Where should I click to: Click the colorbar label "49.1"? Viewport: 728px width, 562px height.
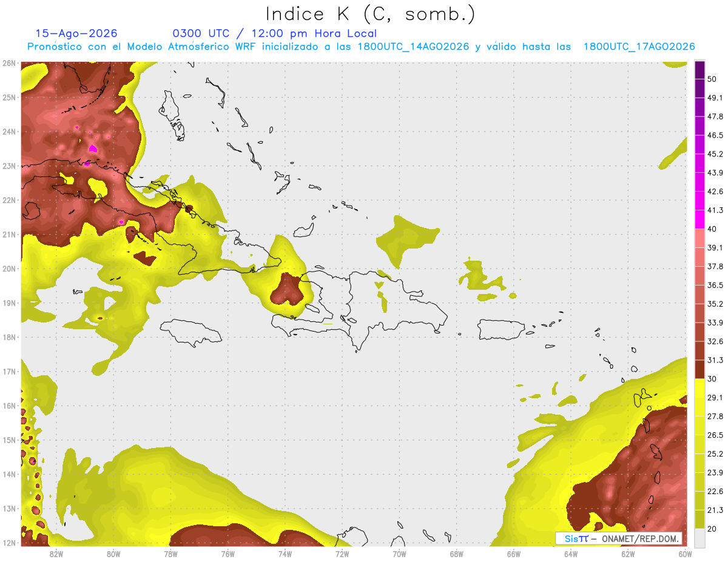(715, 98)
